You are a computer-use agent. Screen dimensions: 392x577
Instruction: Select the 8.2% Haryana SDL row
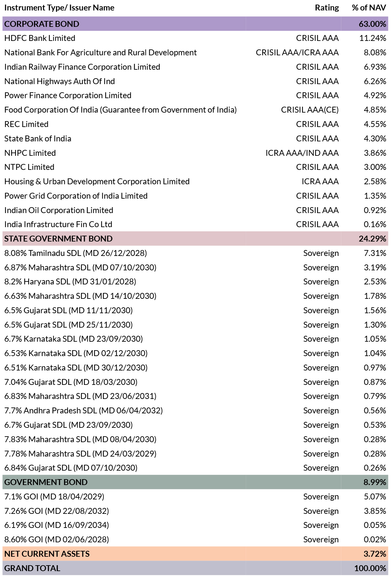(195, 282)
